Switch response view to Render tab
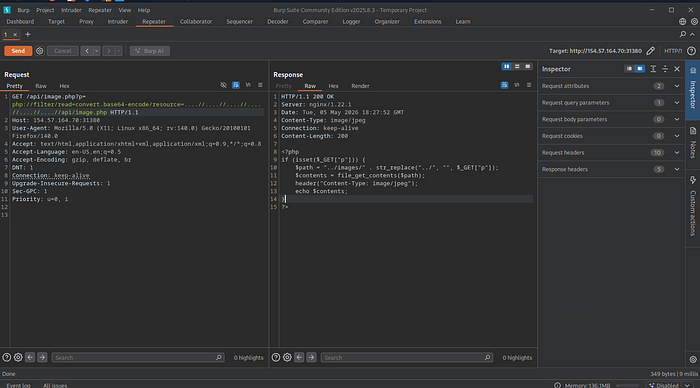The height and width of the screenshot is (388, 700). coord(360,86)
